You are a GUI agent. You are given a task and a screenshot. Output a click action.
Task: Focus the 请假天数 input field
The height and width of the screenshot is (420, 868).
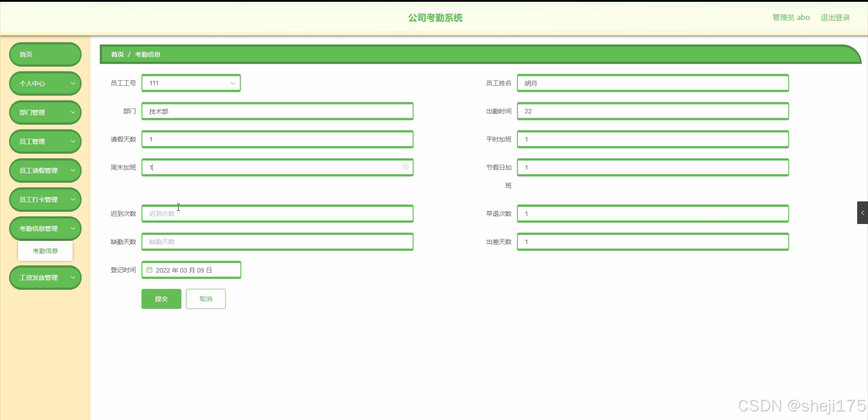(278, 139)
